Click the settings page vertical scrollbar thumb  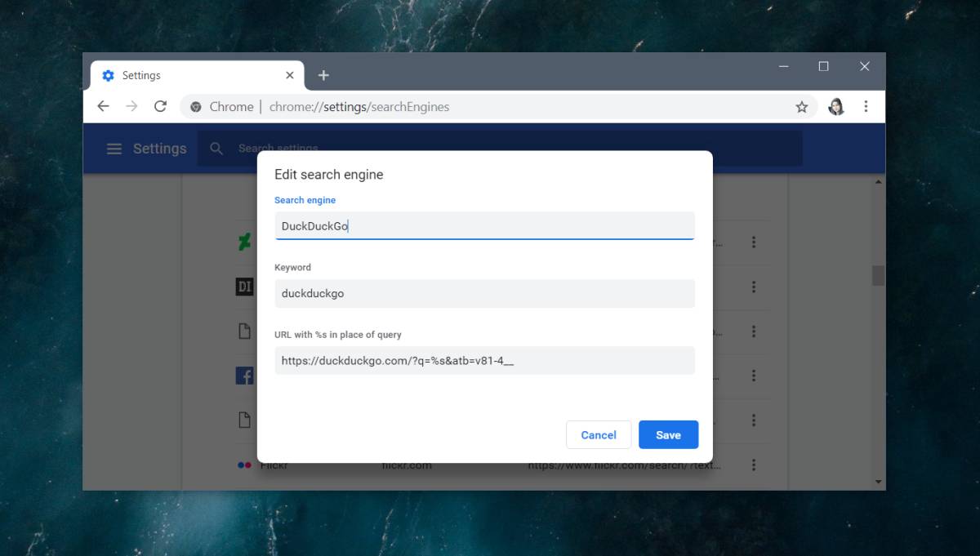(879, 275)
